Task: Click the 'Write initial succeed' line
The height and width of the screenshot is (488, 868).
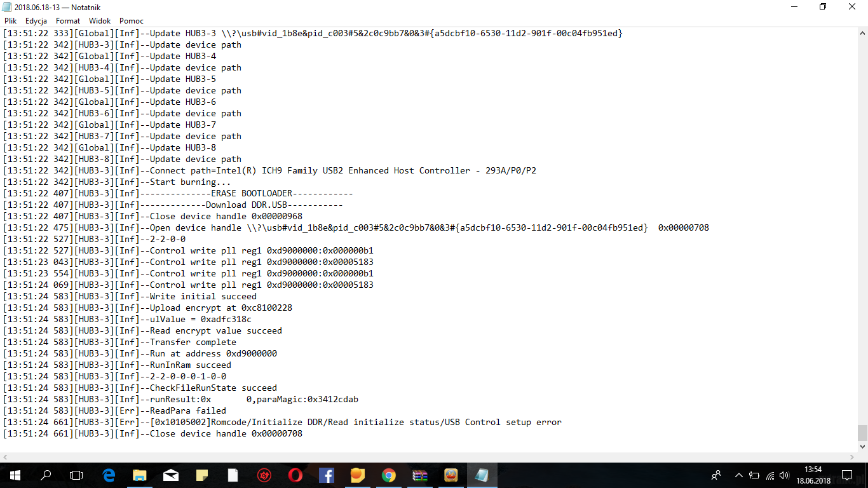Action: coord(130,296)
